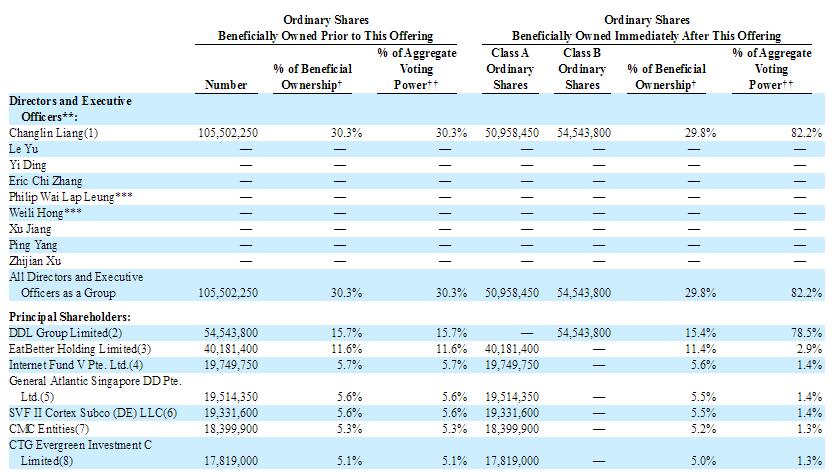Screen dimensions: 835x473
Task: Select 17,819,000 Number for CTG Evergreen
Action: [231, 461]
